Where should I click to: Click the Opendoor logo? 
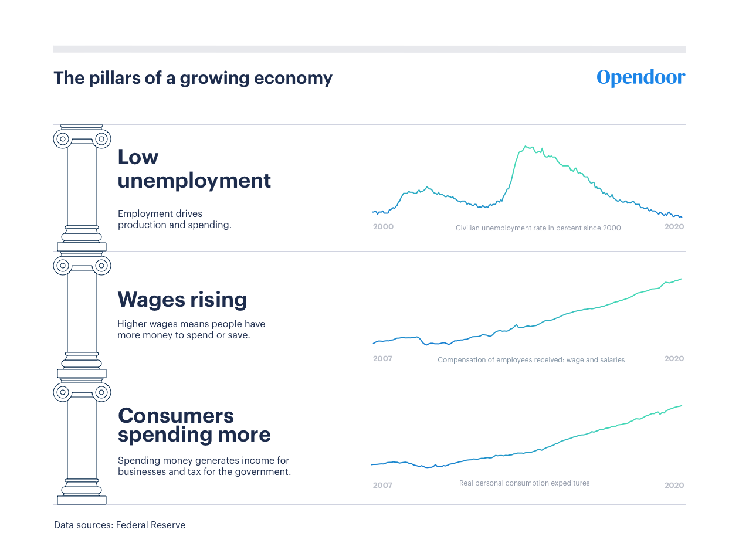tap(640, 77)
